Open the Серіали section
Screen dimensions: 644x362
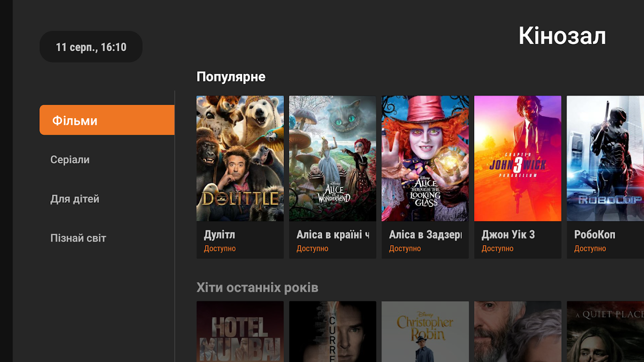point(70,160)
